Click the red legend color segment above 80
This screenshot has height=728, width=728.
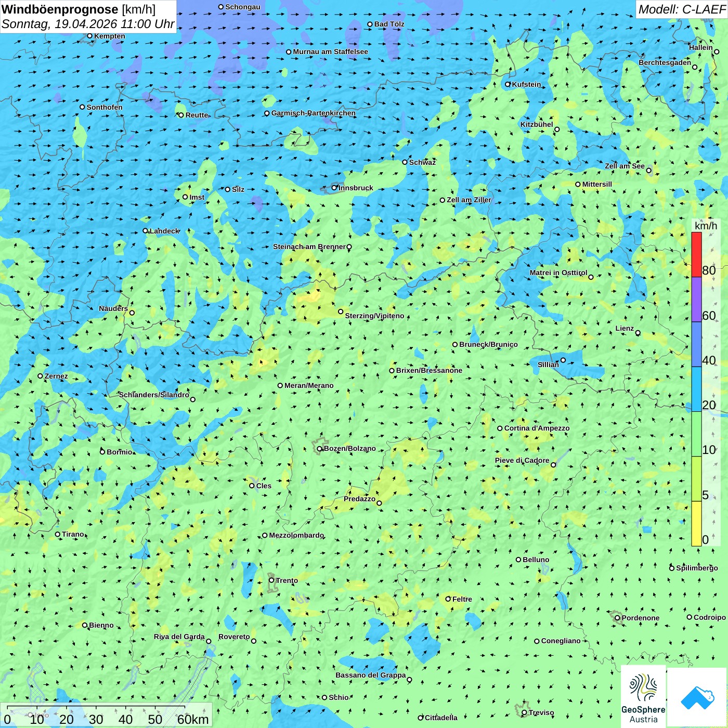696,254
